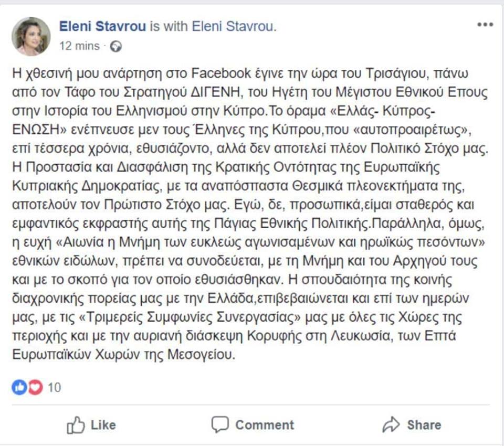Click the Like button label
Viewport: 504px width, 446px height.
103,425
